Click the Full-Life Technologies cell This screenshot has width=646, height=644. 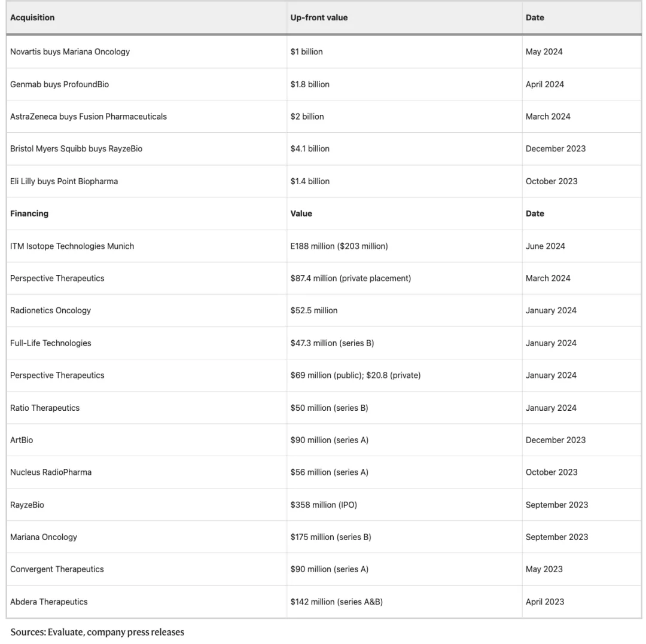click(51, 343)
